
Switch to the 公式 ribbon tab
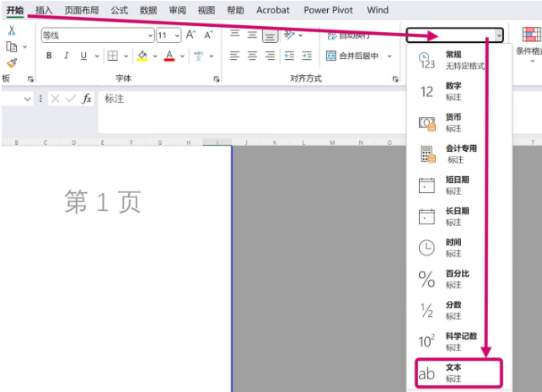(x=119, y=10)
